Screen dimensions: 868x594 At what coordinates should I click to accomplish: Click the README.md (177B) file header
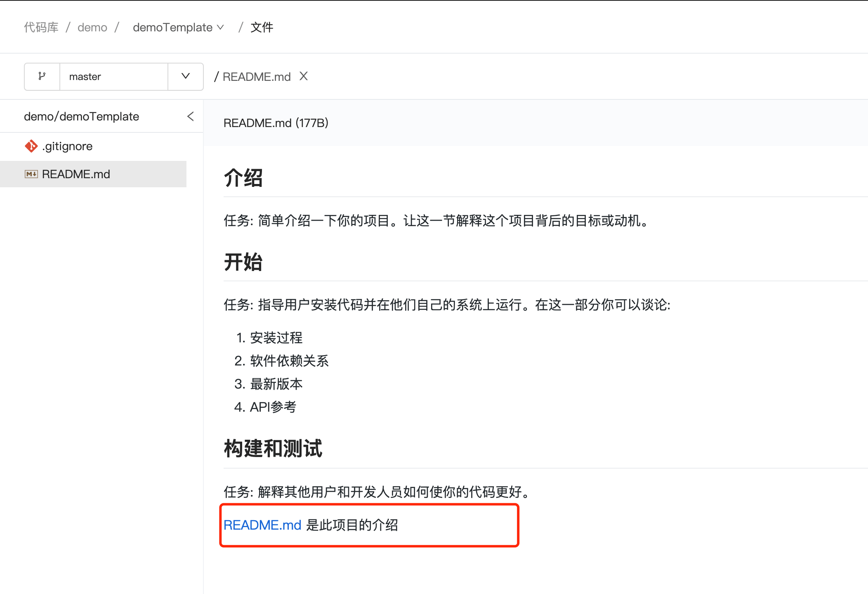point(276,123)
